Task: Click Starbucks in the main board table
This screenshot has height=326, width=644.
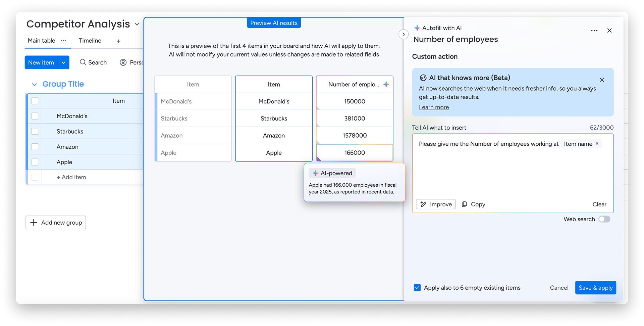Action: pyautogui.click(x=70, y=131)
